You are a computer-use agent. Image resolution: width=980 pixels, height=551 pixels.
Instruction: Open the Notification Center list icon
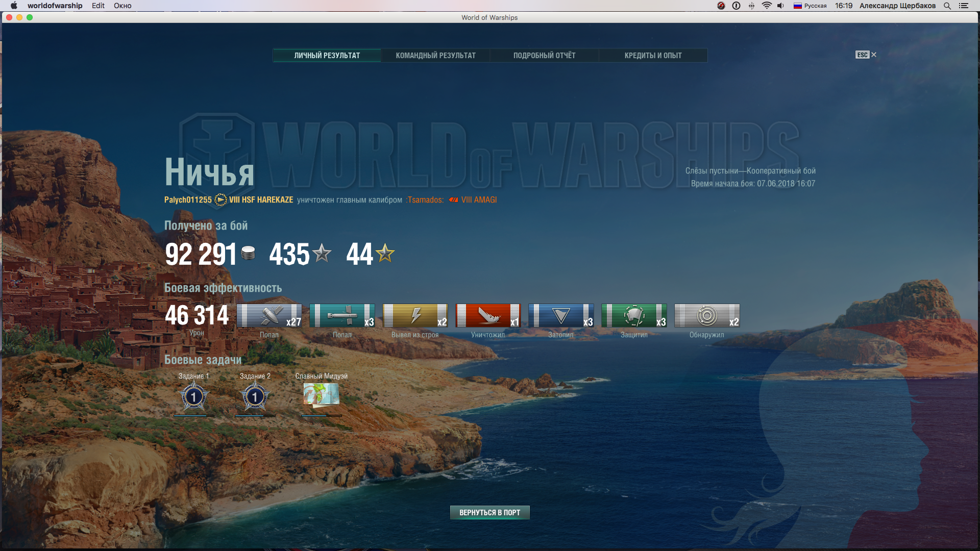pos(964,6)
